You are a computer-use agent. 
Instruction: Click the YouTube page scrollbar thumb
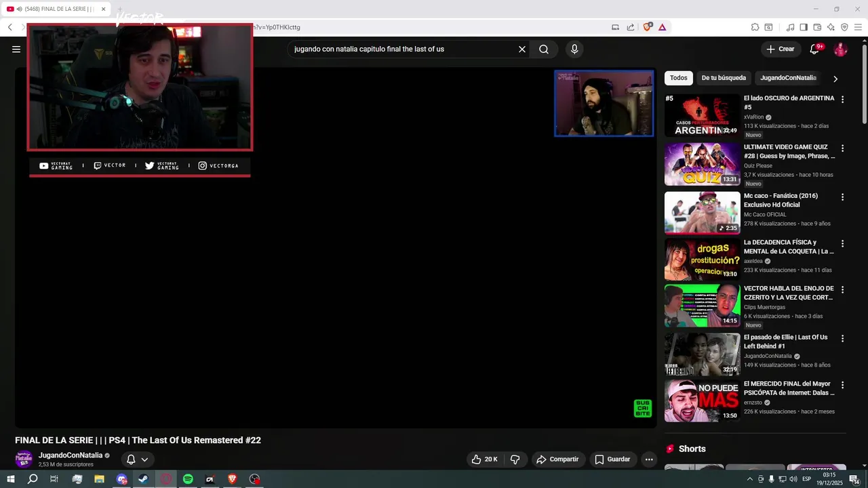tap(864, 84)
